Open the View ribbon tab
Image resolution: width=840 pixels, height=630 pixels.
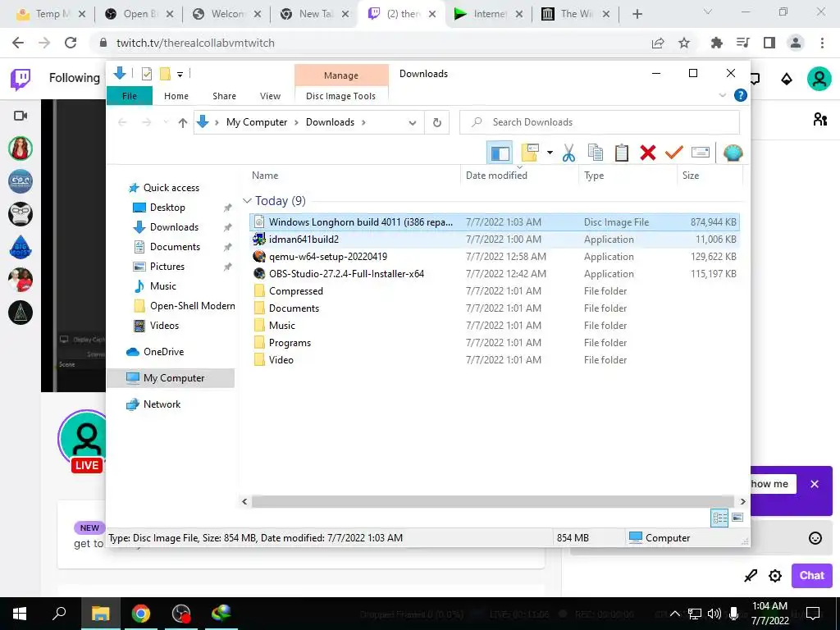pyautogui.click(x=270, y=96)
